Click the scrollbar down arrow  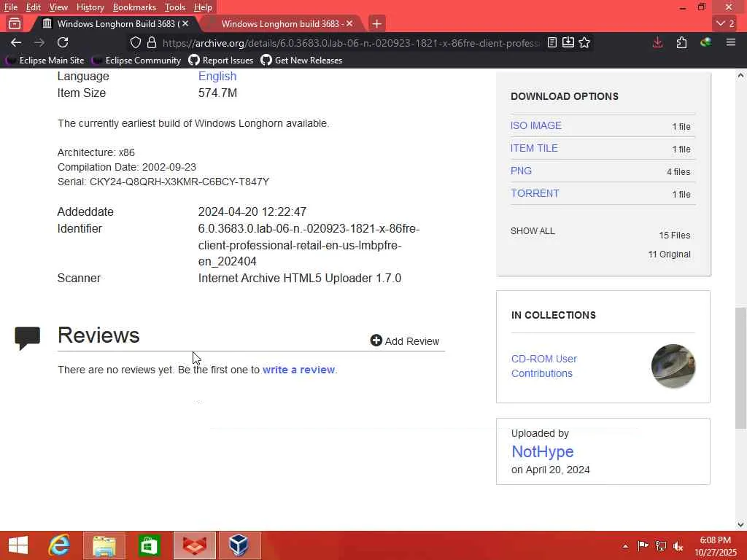pos(740,525)
